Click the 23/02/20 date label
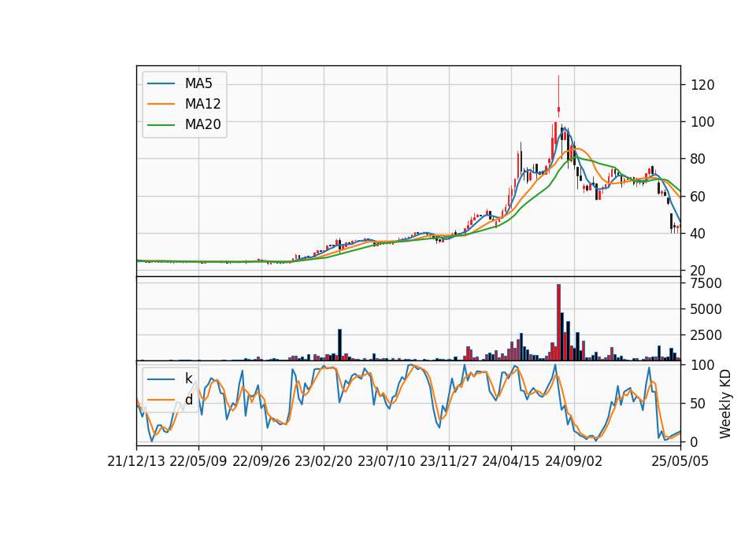This screenshot has height=543, width=756. [x=324, y=461]
